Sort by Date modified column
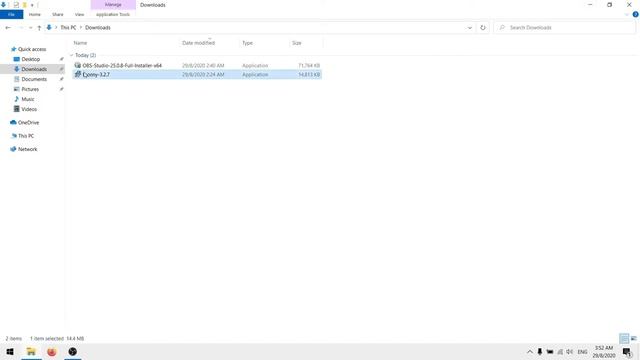Image resolution: width=640 pixels, height=360 pixels. point(198,43)
